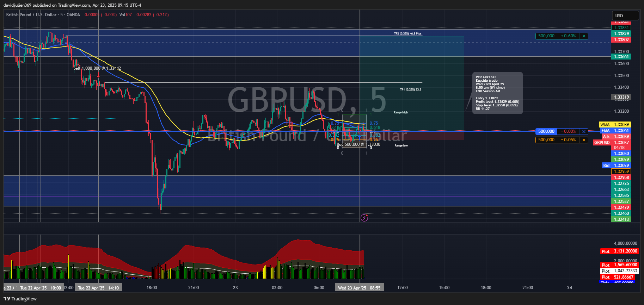644x305 pixels.
Task: Select the take-profit quantity 500,000 next to +0.60%
Action: coord(546,36)
